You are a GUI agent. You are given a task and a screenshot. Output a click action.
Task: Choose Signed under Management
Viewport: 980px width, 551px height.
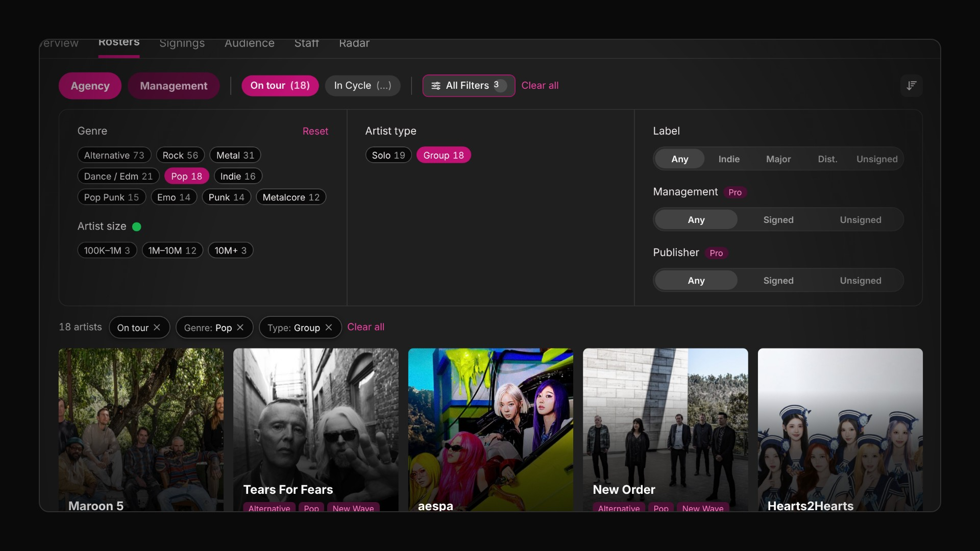coord(778,219)
